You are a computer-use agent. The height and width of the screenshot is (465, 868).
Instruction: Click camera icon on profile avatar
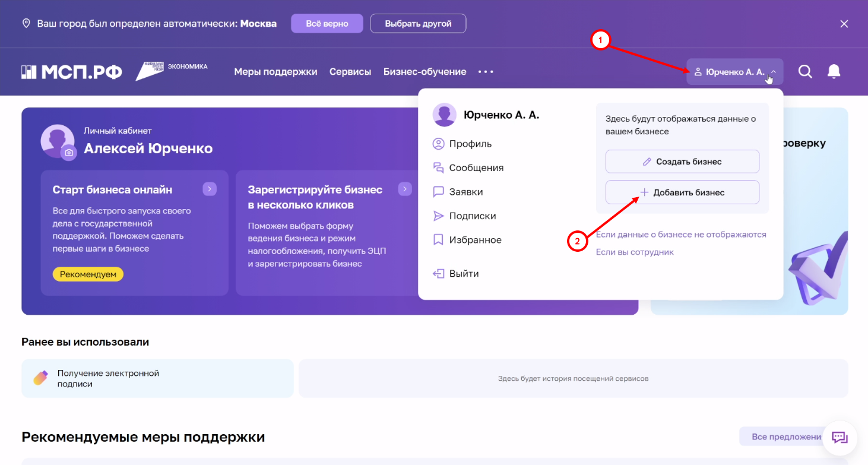click(x=69, y=153)
